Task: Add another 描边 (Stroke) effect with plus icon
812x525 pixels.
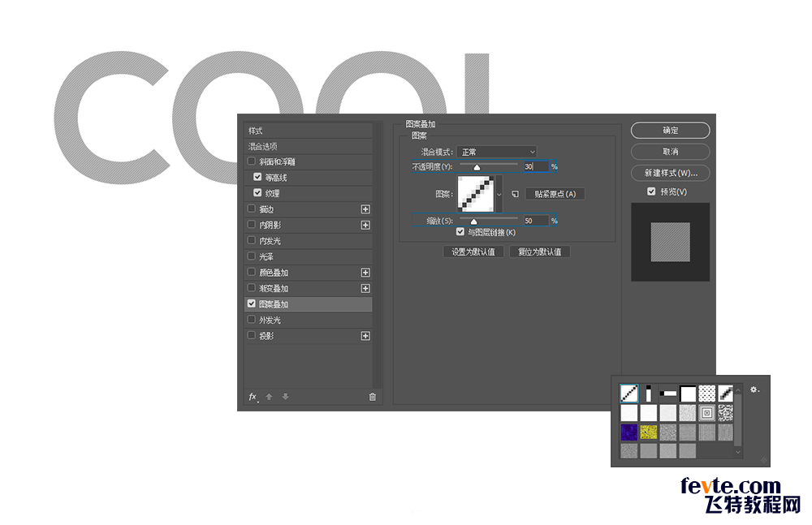Action: (365, 209)
